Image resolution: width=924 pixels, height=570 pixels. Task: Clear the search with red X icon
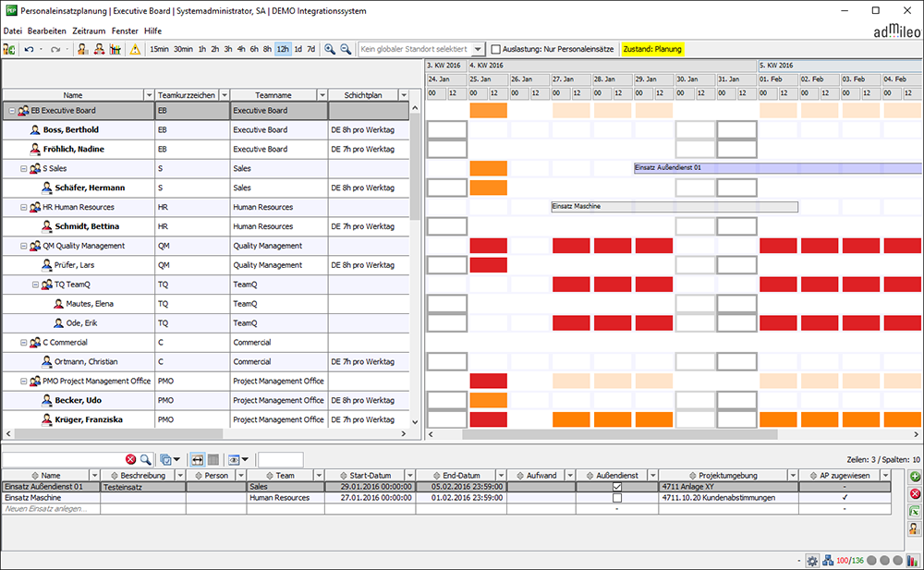131,459
